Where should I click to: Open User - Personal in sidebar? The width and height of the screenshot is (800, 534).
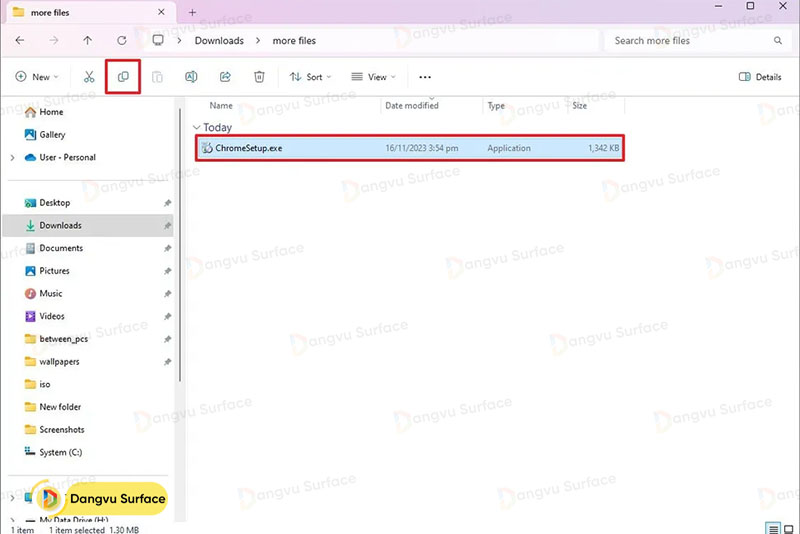coord(67,157)
